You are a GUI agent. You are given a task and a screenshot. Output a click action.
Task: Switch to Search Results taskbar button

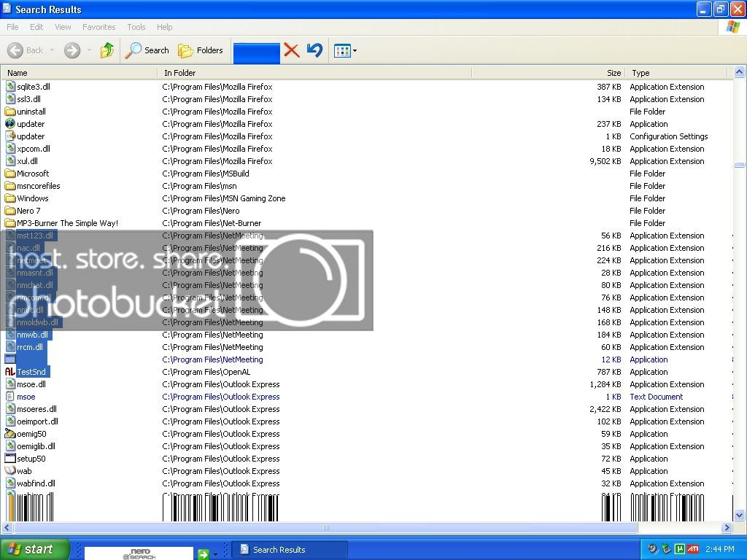(289, 550)
